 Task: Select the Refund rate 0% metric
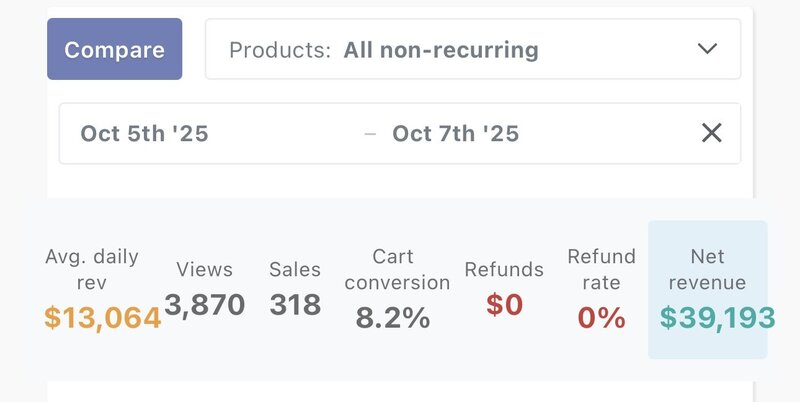[x=601, y=288]
